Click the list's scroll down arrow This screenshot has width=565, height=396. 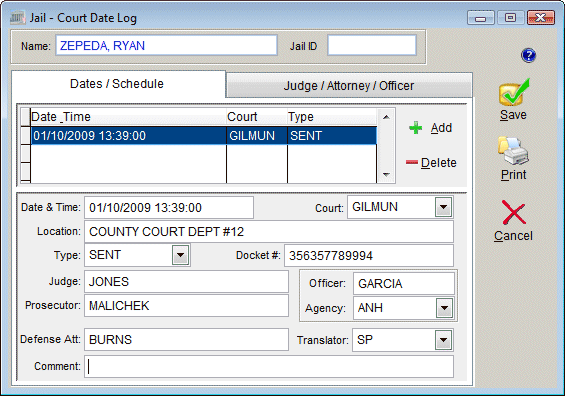coord(386,175)
